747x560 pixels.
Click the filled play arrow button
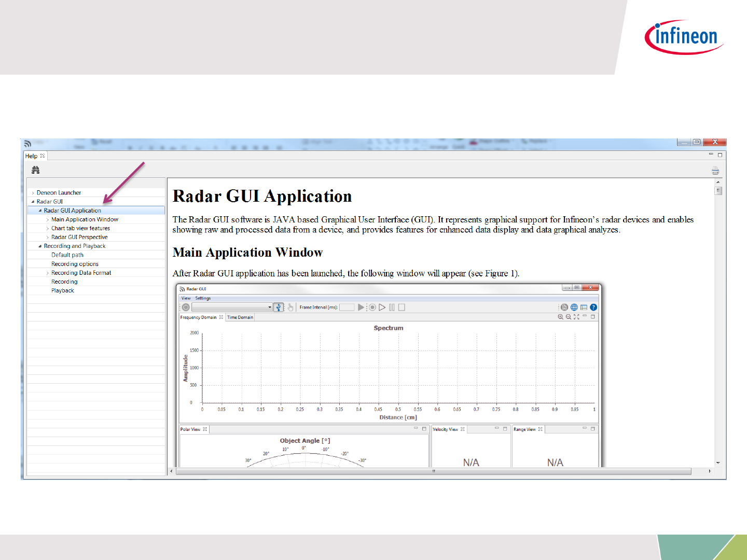click(361, 307)
